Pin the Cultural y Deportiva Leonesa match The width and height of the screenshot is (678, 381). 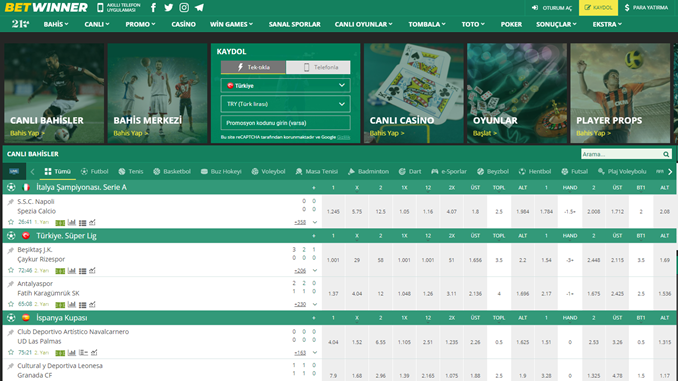click(x=10, y=366)
